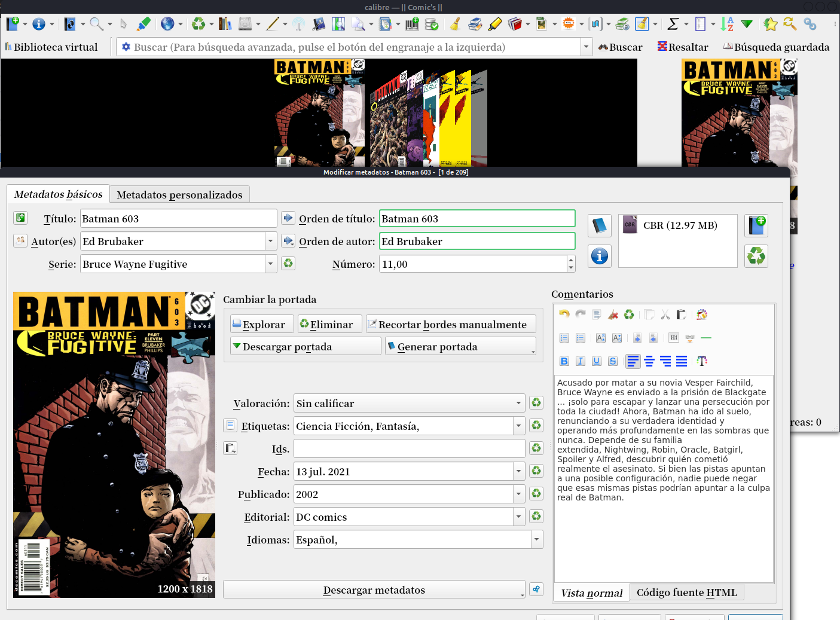Click the Cut scissors icon in comments
The width and height of the screenshot is (840, 620).
[665, 314]
